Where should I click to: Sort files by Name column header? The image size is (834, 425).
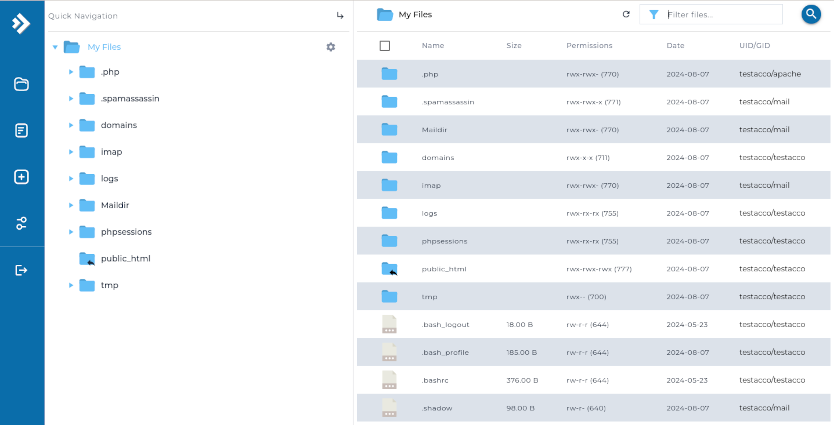point(432,46)
